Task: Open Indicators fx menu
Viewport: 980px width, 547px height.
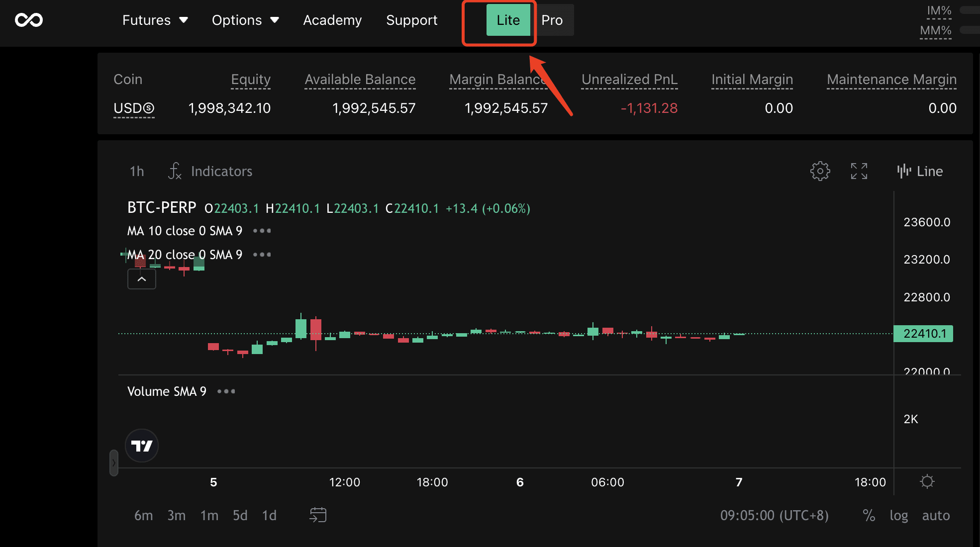Action: click(x=210, y=171)
